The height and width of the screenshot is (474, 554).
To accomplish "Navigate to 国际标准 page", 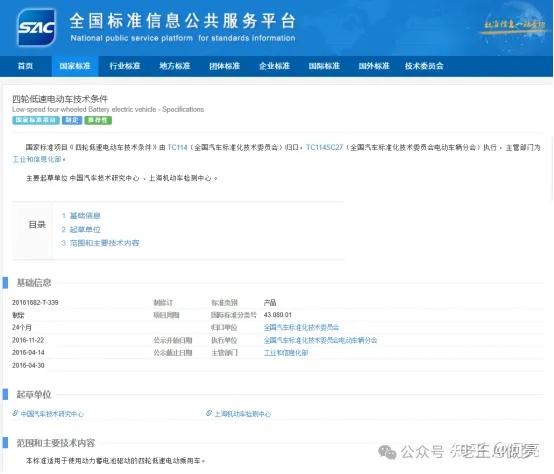I will [324, 66].
